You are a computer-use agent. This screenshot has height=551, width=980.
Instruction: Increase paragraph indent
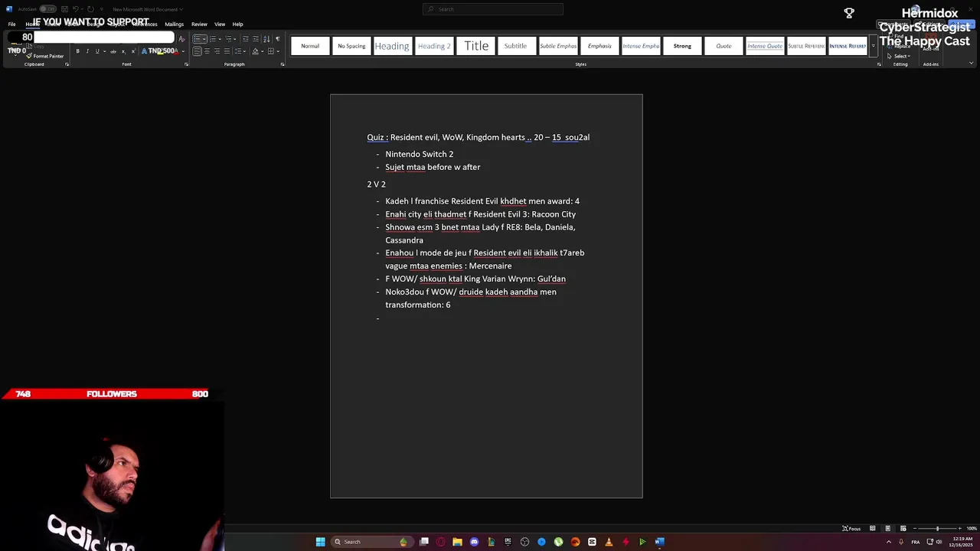pyautogui.click(x=255, y=39)
